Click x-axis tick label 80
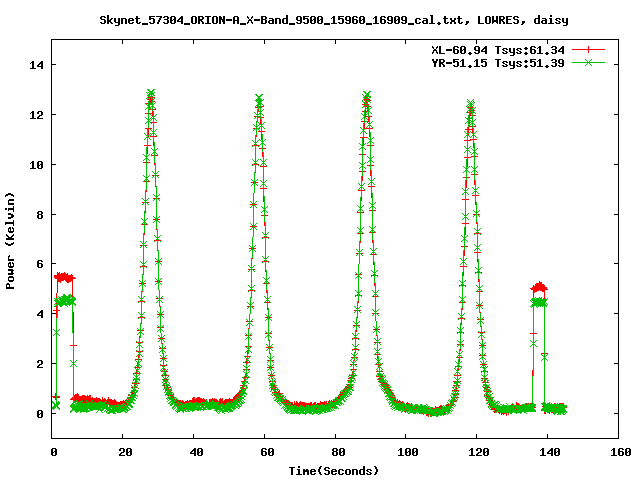640x480 pixels. (338, 452)
